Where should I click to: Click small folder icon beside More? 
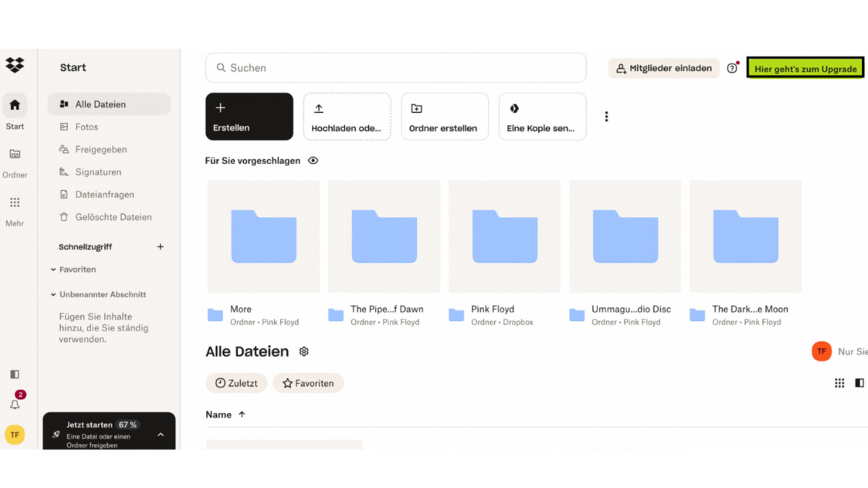click(215, 314)
